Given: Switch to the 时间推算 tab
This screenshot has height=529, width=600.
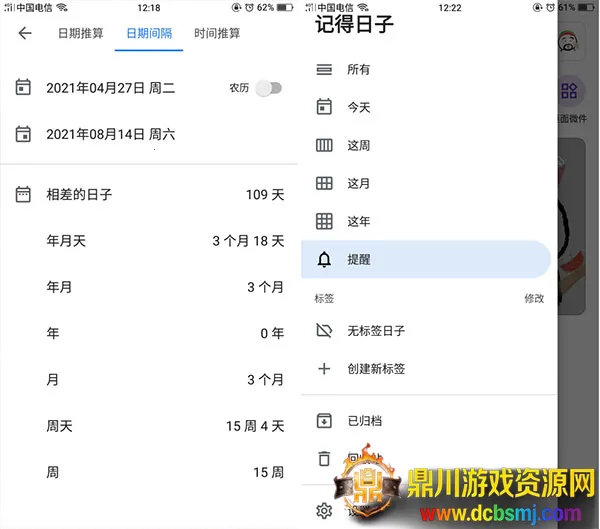Looking at the screenshot, I should click(x=217, y=33).
